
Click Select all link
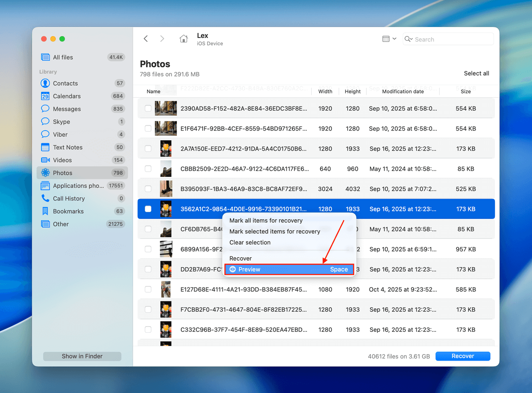pyautogui.click(x=476, y=73)
